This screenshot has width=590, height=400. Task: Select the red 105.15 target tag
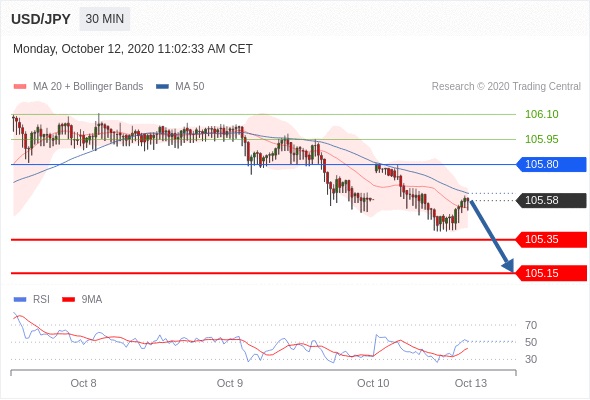[552, 273]
